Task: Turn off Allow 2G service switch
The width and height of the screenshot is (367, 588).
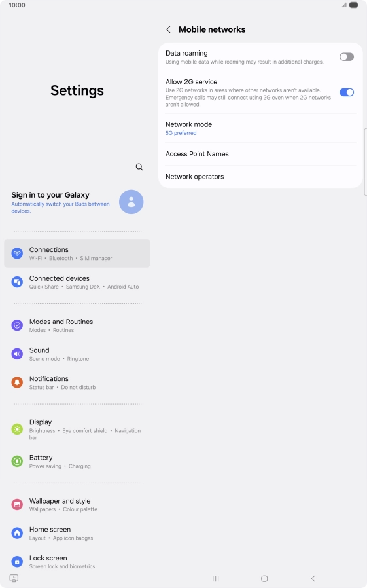Action: [347, 92]
